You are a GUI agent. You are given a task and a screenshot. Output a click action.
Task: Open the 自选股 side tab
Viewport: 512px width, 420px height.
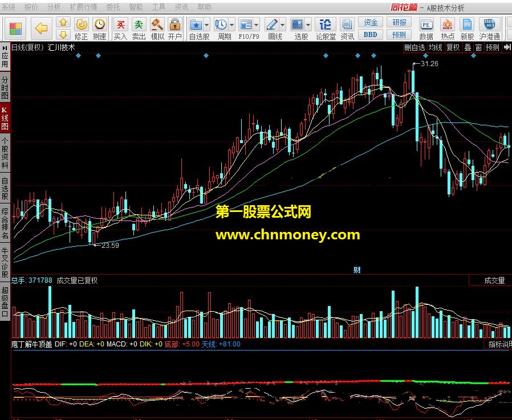click(5, 189)
